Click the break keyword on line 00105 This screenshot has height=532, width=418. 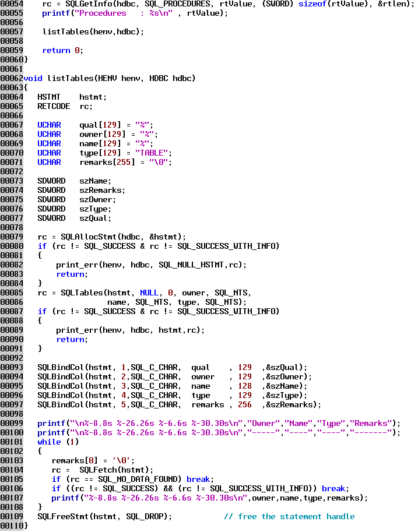[198, 480]
